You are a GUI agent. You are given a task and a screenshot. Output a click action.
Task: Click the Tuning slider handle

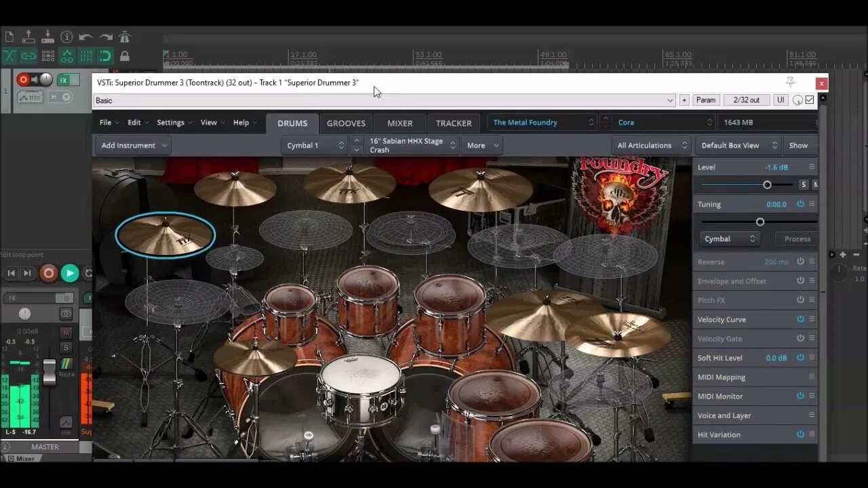pos(760,222)
